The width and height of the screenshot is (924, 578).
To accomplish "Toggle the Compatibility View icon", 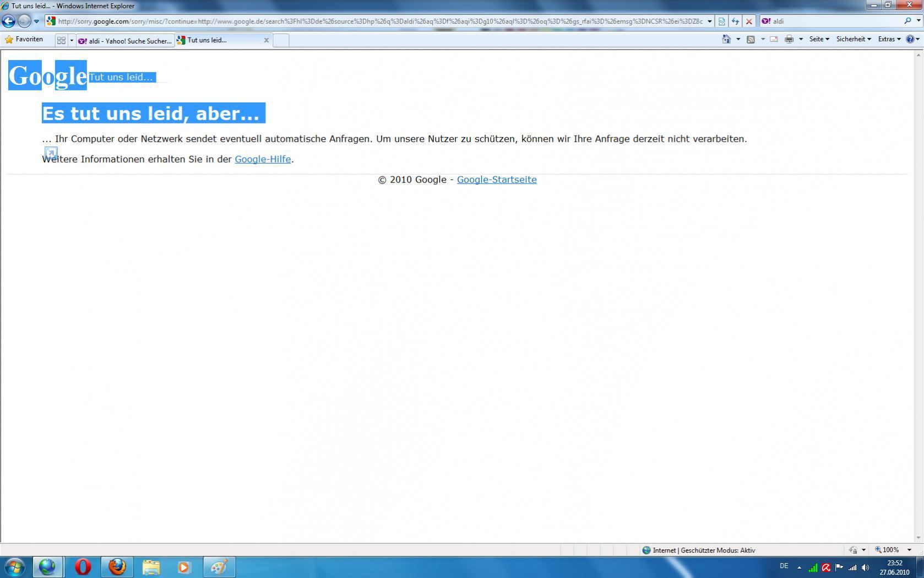I will click(x=721, y=21).
